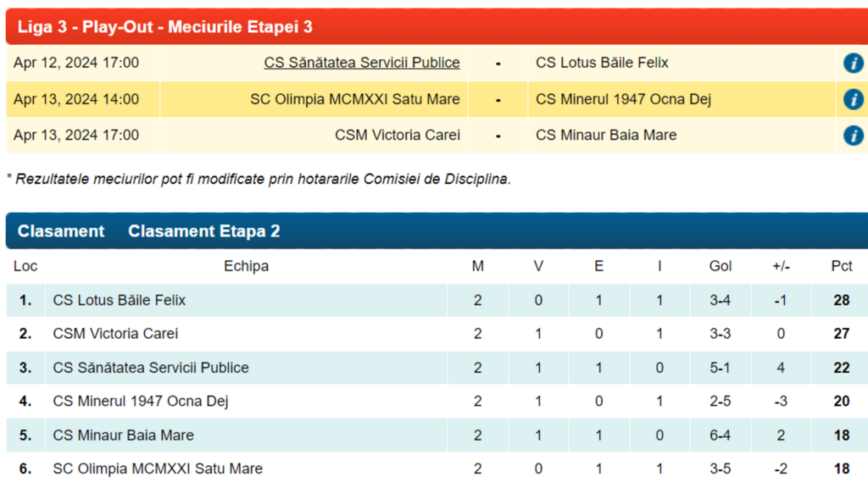Click SC Olimpia MCMXXI Satu Mare fixture team

[x=354, y=99]
